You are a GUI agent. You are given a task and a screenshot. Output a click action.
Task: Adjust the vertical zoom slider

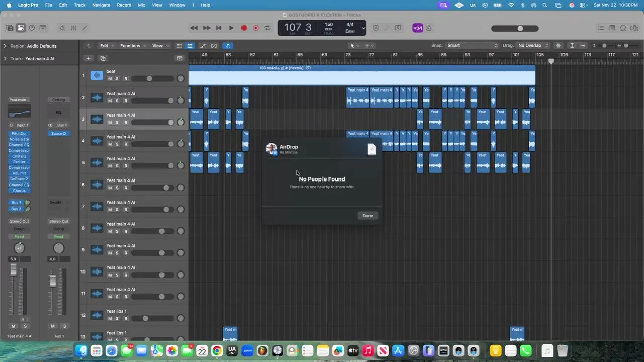(604, 46)
